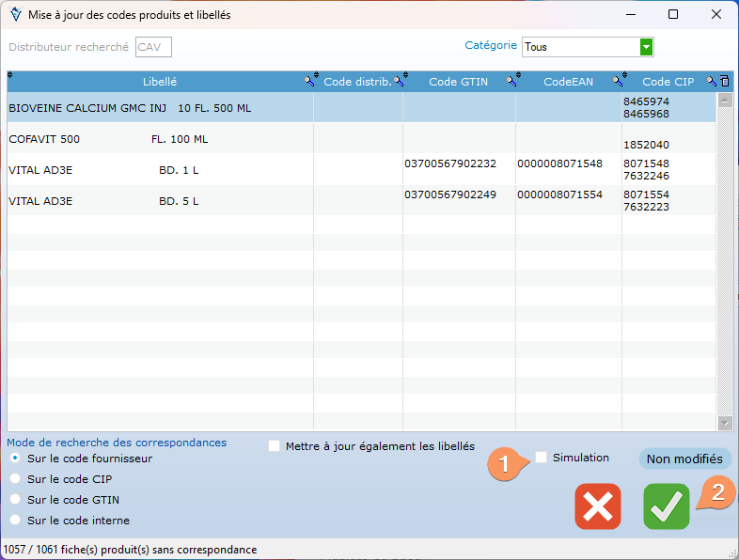Select the BIOVEINE CALCIUM GMC INJ row
The width and height of the screenshot is (739, 560).
361,108
